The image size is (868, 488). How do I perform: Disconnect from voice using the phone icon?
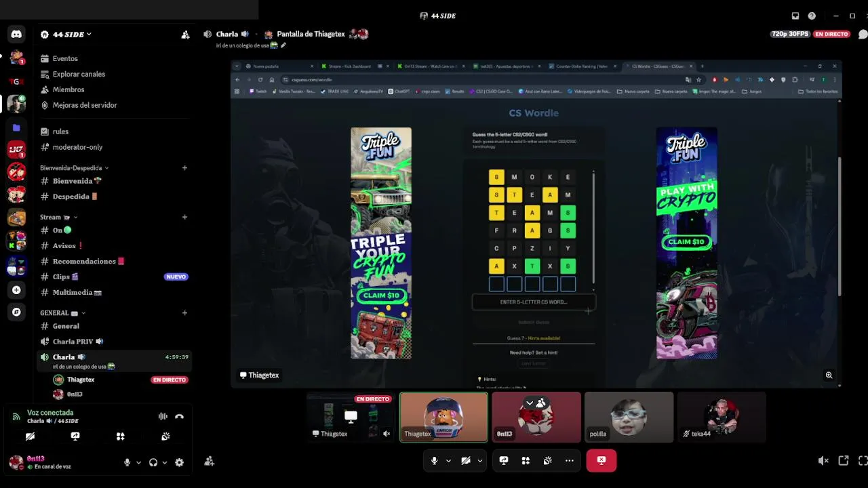tap(179, 417)
